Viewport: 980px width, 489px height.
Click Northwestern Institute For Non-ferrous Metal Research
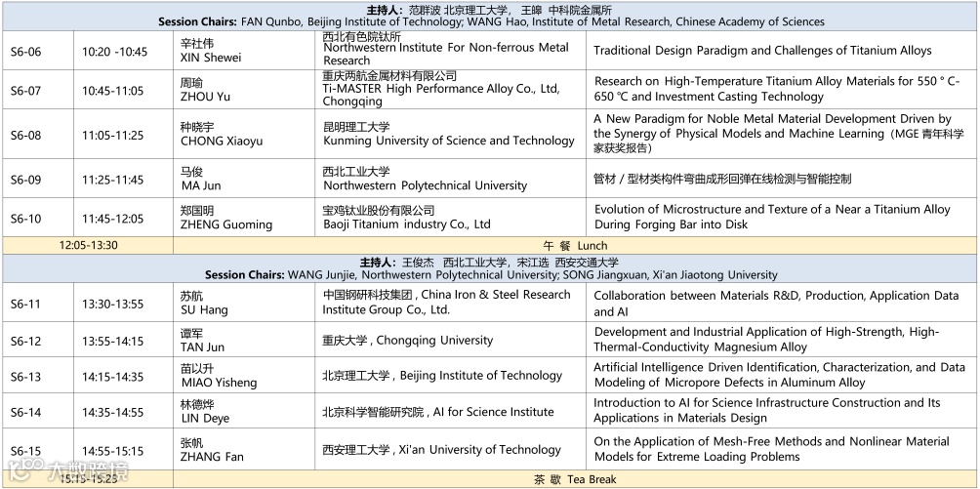coord(446,54)
